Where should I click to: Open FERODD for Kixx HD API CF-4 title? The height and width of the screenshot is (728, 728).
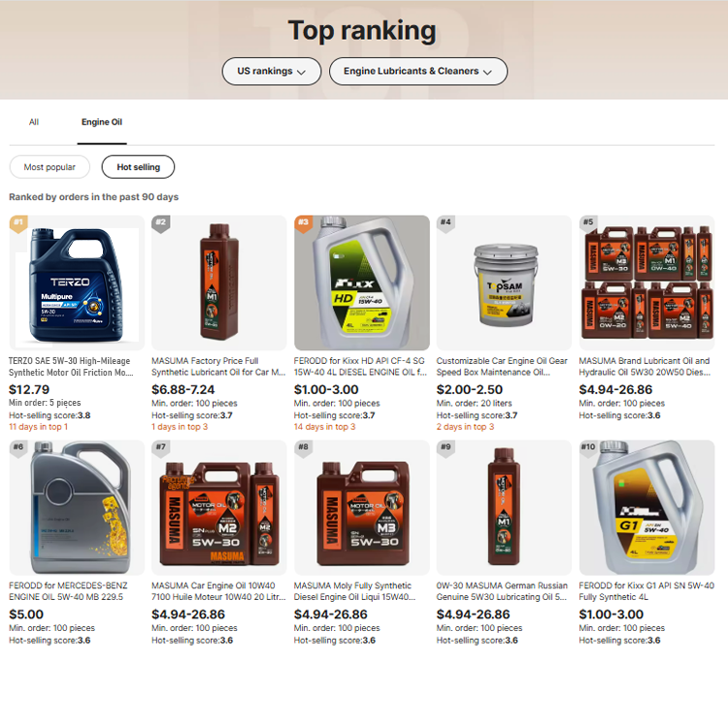[x=360, y=366]
